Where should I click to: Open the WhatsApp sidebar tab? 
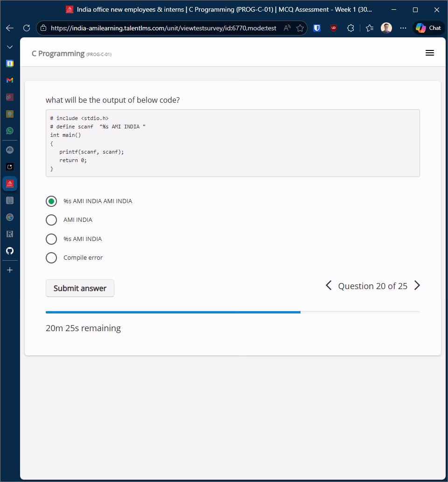point(10,131)
